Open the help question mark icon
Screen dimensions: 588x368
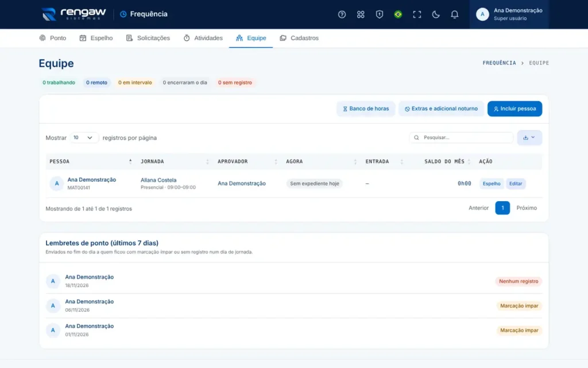[342, 14]
